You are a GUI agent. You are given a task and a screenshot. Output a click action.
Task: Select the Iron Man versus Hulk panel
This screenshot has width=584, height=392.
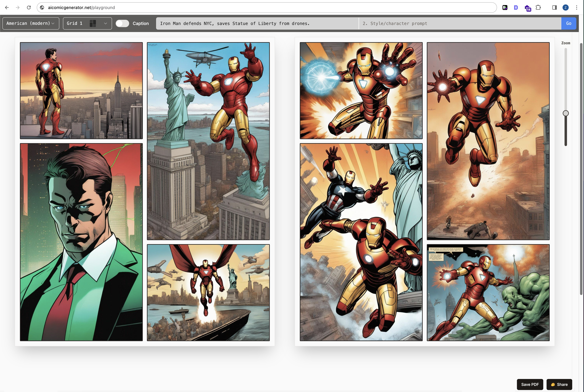(x=488, y=293)
